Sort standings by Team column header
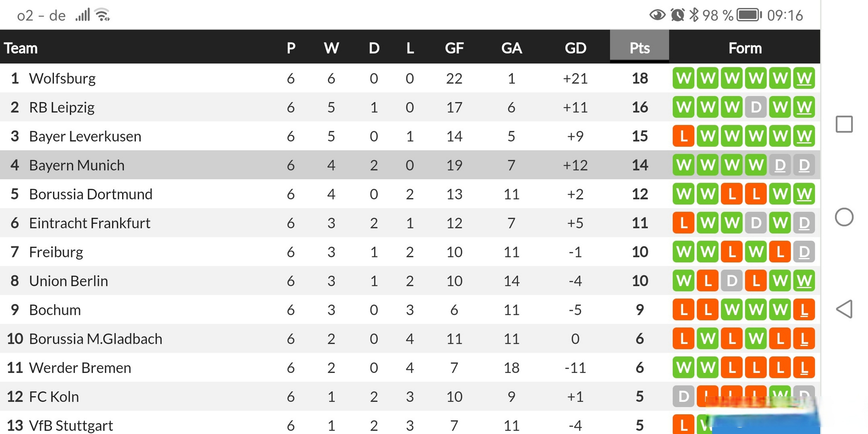Image resolution: width=868 pixels, height=434 pixels. click(21, 48)
